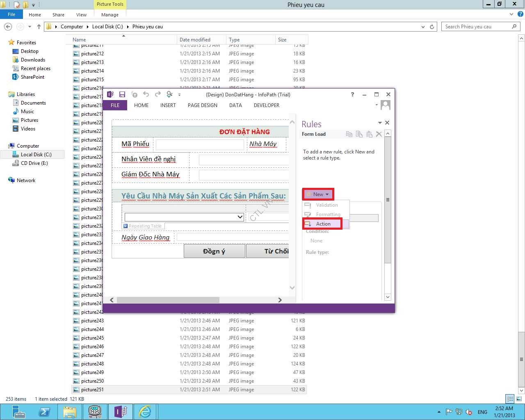
Task: Click the Save icon in InfoPath toolbar
Action: click(122, 94)
